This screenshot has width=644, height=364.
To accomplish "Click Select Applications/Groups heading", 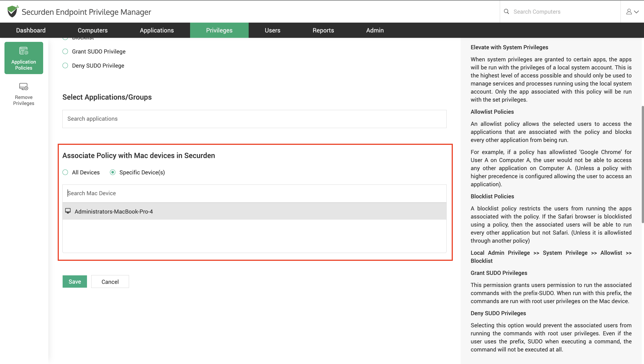I will 107,97.
